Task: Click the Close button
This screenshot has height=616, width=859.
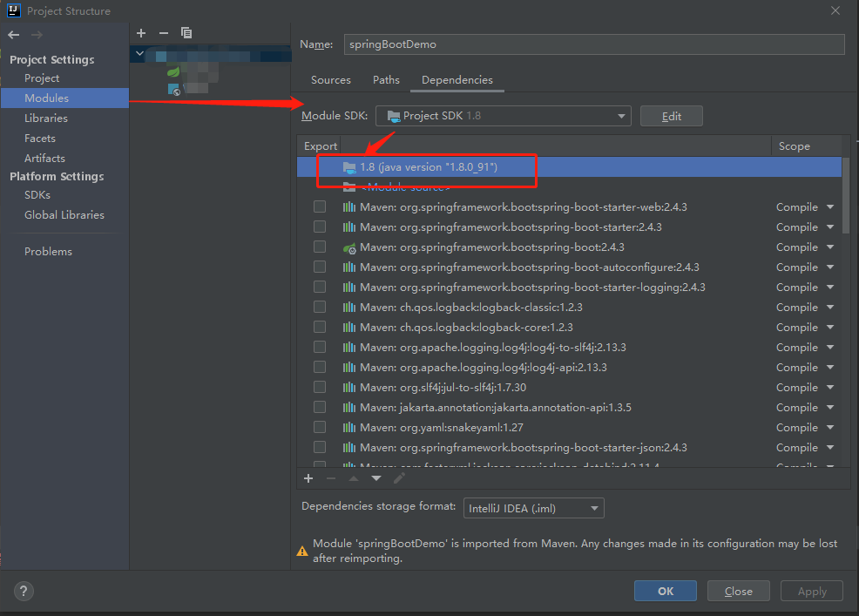Action: [739, 591]
